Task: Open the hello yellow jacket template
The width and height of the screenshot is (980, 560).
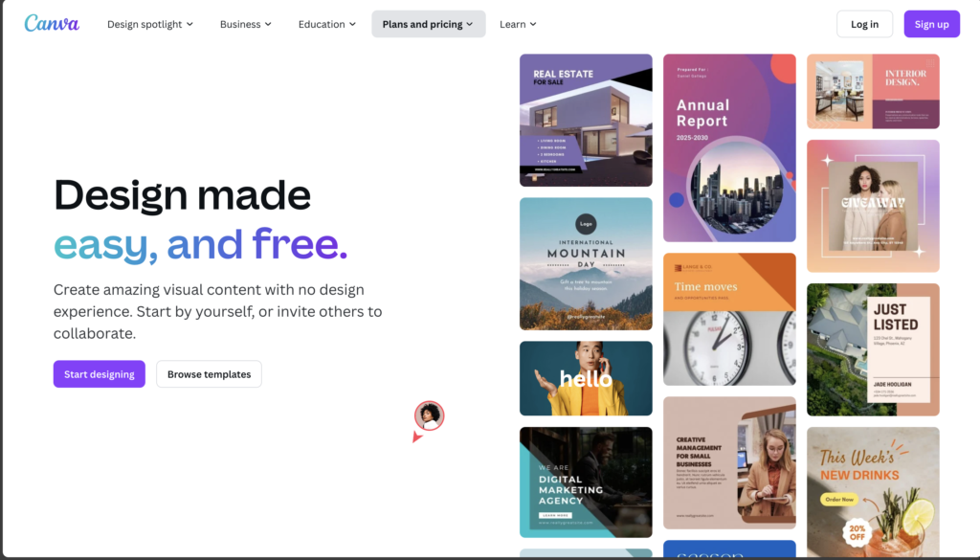Action: 586,379
